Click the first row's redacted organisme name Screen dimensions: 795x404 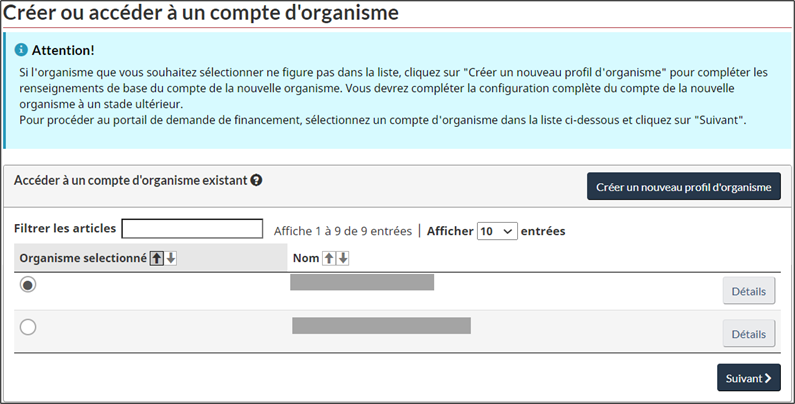click(x=362, y=282)
